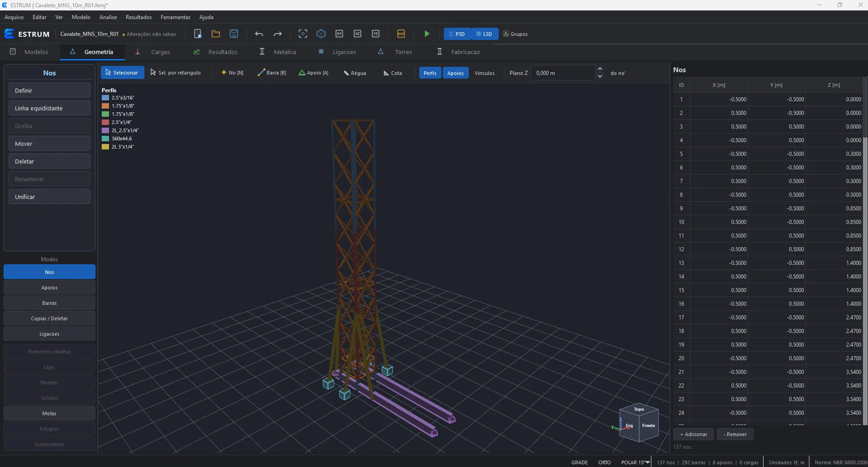Activate the Régua ruler tool
Viewport: 868px width, 467px height.
click(355, 73)
